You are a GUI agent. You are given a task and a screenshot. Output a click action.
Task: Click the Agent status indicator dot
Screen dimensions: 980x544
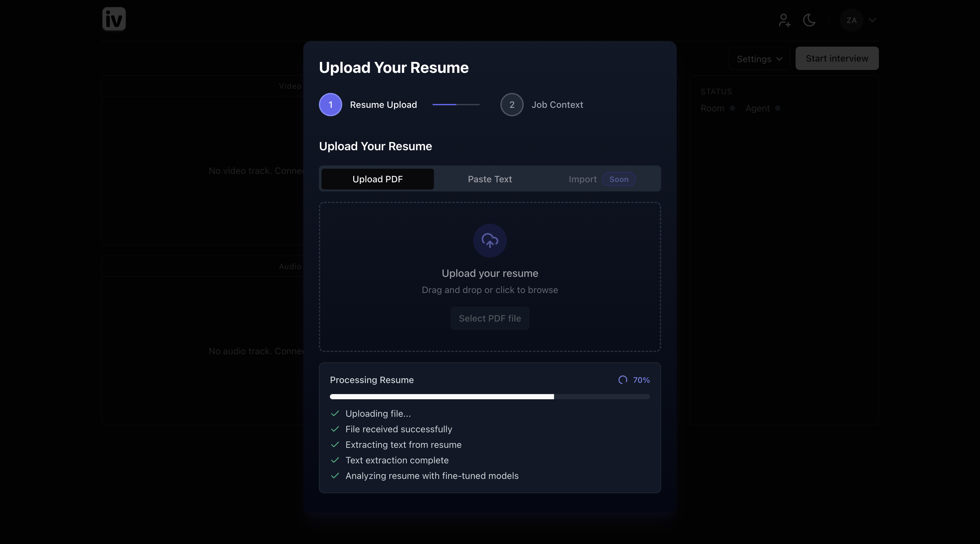tap(777, 108)
